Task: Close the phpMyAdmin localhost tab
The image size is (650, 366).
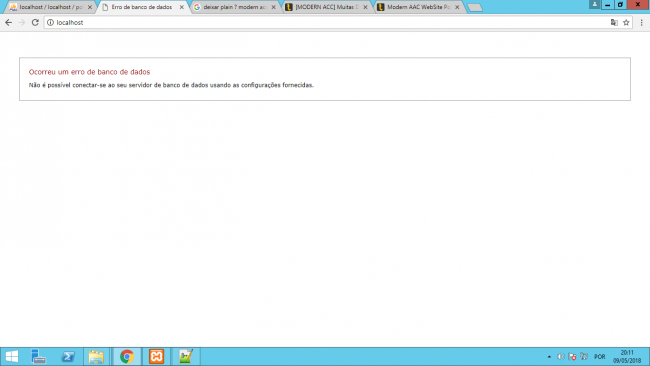Action: (90, 7)
